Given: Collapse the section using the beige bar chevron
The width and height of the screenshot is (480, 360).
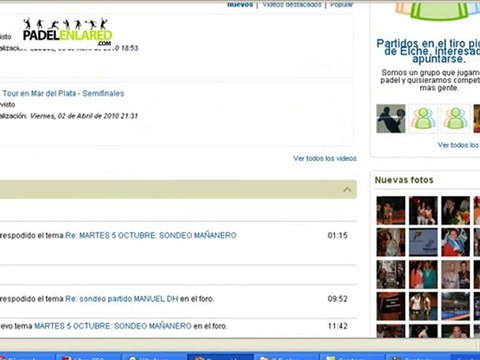Looking at the screenshot, I should point(347,190).
